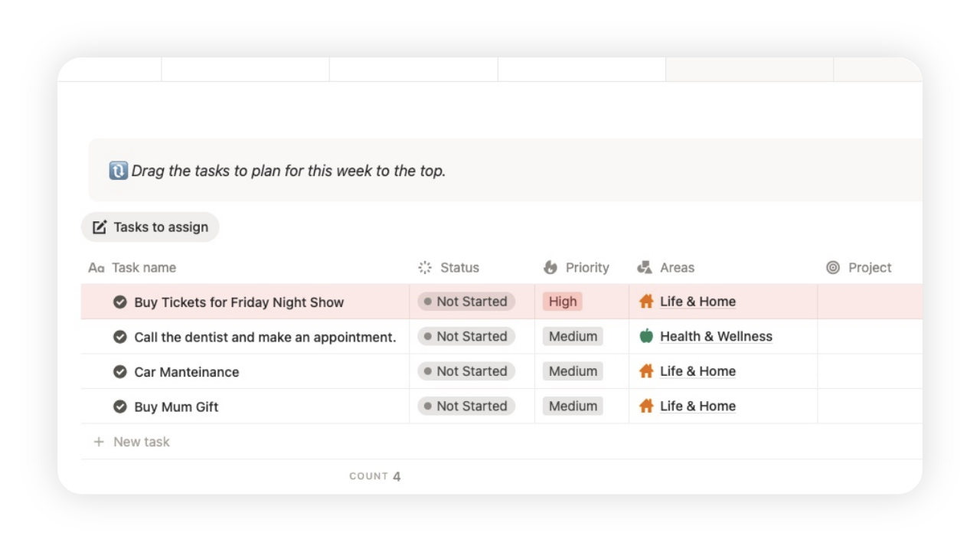Select the Tasks to assign view tab

coord(150,227)
